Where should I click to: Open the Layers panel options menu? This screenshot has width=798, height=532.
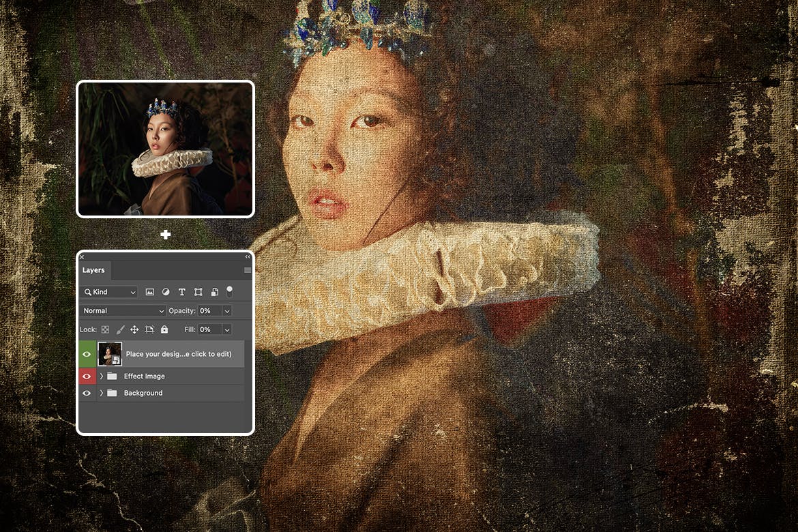coord(247,270)
